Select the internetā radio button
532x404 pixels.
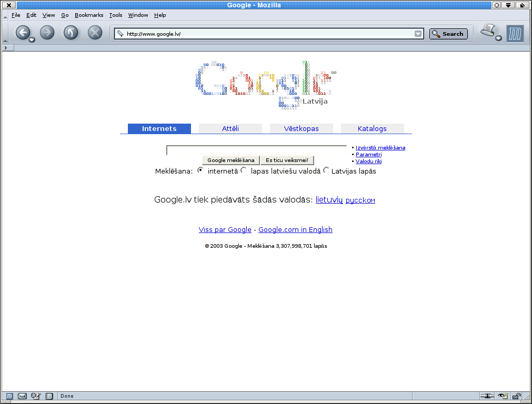[x=200, y=170]
